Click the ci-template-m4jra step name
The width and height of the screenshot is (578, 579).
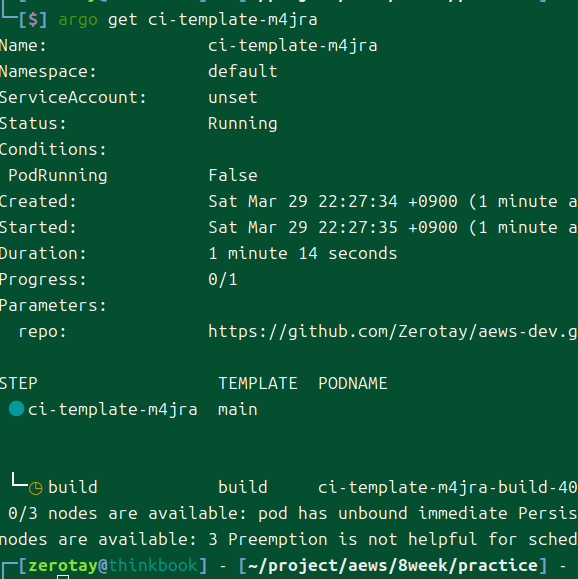(x=113, y=410)
